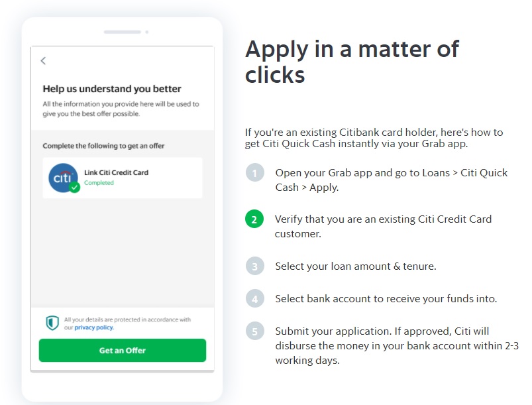Select the green step 2 circle
532x405 pixels.
[254, 219]
